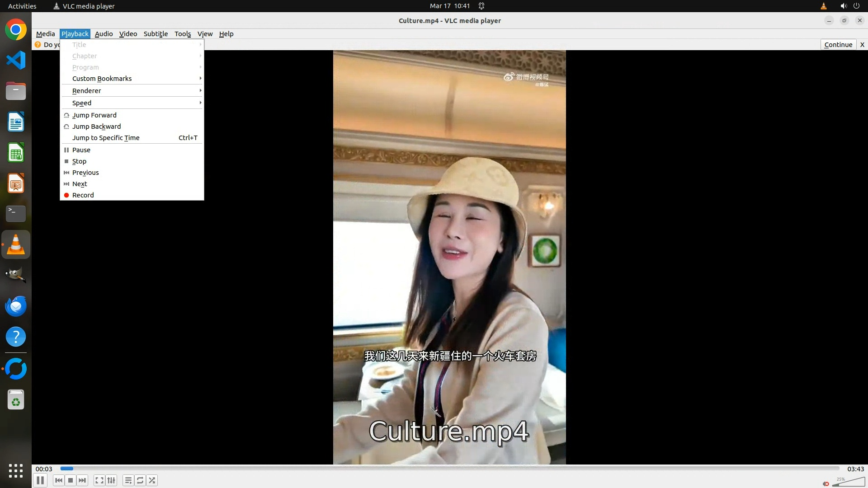Open the Terminal from the dock

coord(16,213)
